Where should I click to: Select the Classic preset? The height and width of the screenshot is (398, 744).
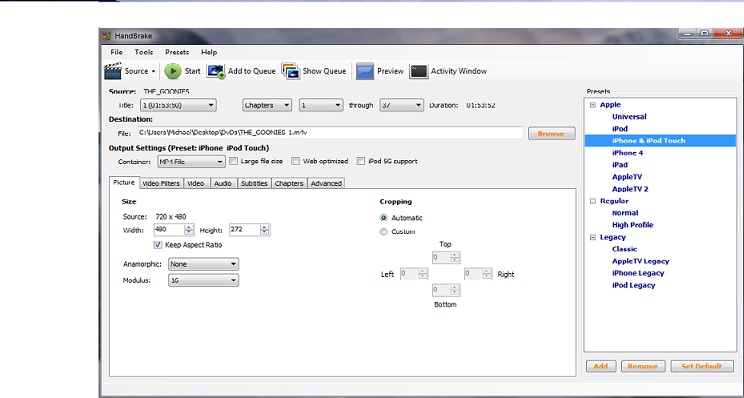coord(624,249)
